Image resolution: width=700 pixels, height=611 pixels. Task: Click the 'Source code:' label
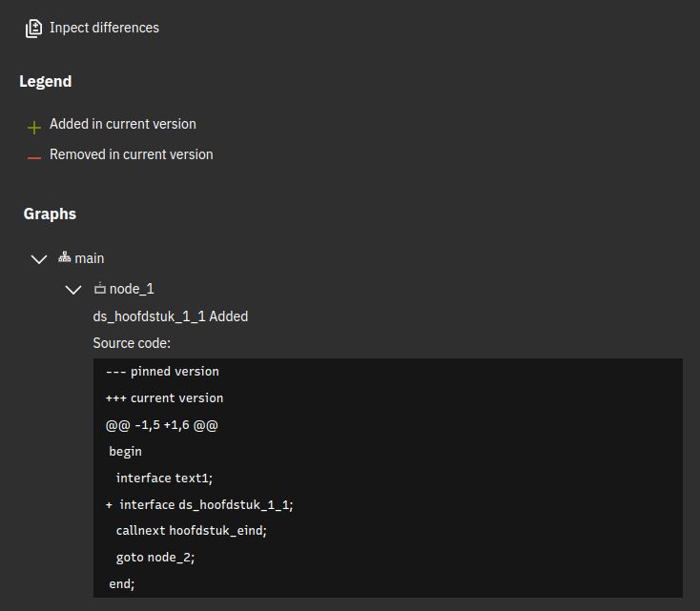tap(132, 343)
